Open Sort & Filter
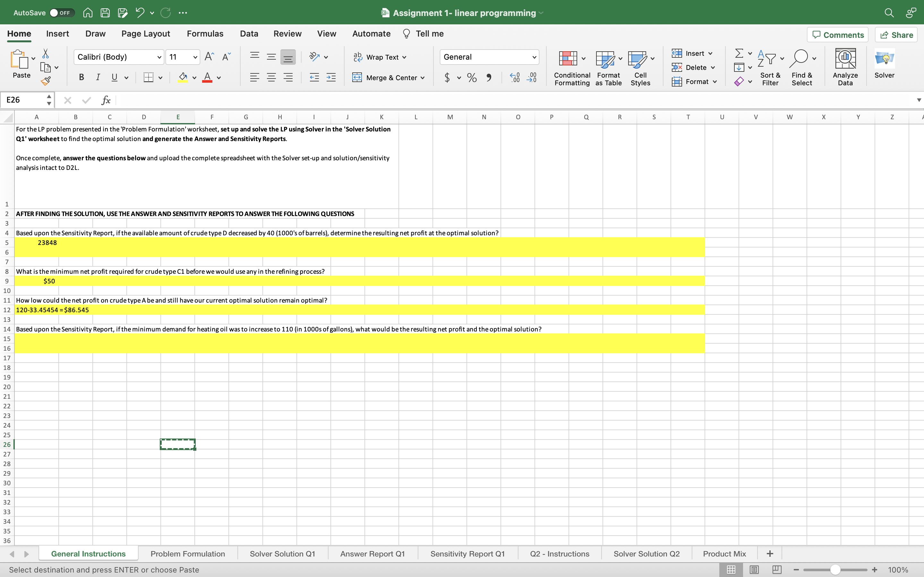The width and height of the screenshot is (924, 577). coord(770,68)
